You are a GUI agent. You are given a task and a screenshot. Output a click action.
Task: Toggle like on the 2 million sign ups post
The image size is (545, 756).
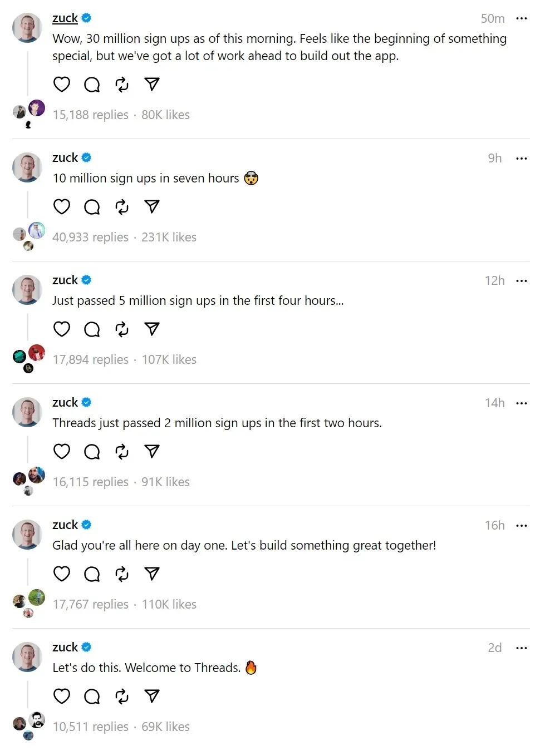tap(62, 451)
